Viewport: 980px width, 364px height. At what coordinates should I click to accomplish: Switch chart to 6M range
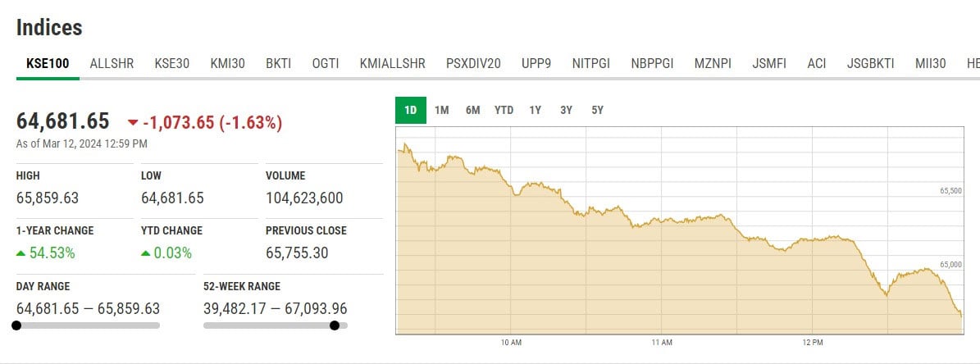(x=472, y=110)
